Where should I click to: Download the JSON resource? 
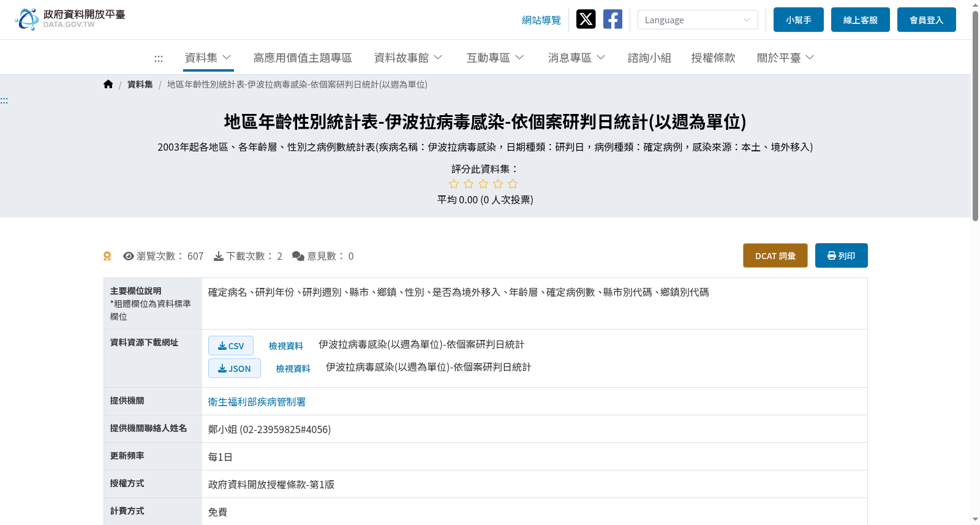click(235, 368)
